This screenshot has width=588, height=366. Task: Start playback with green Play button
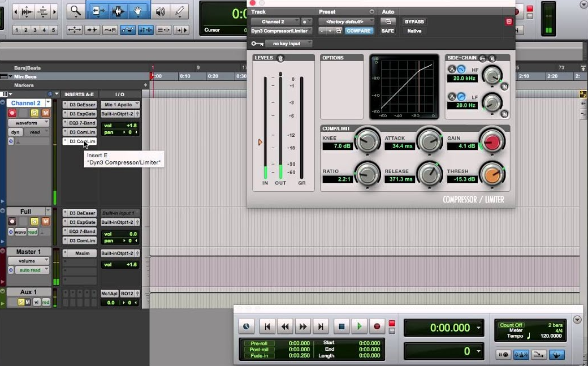pos(359,326)
